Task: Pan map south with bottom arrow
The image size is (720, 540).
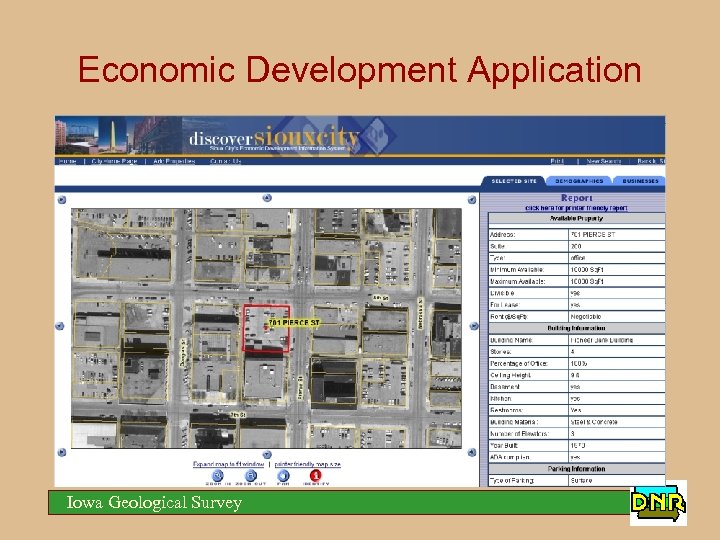Action: pos(267,454)
